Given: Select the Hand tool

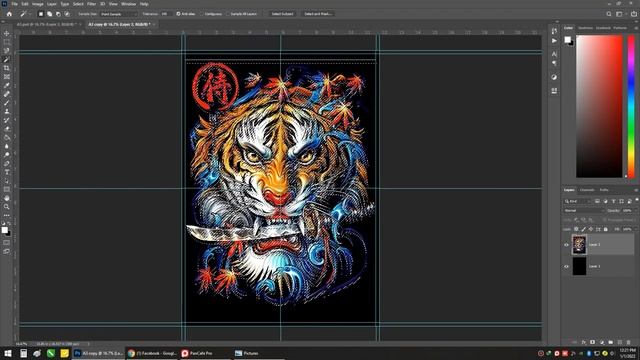Looking at the screenshot, I should [x=7, y=198].
